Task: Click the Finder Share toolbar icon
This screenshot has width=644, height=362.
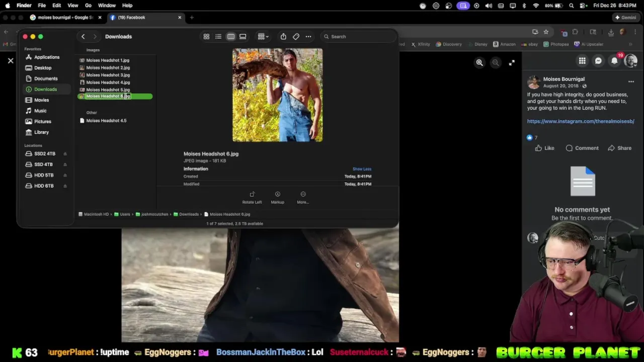Action: [283, 37]
